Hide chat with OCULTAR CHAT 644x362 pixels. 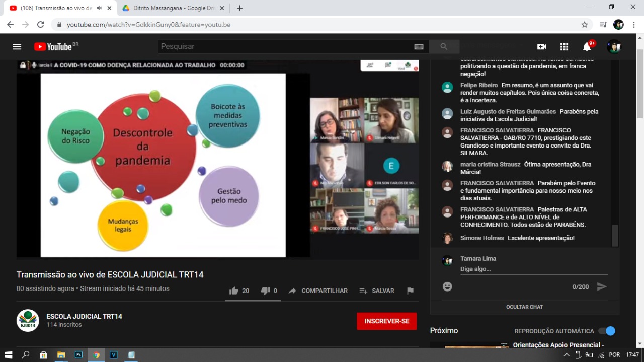(x=524, y=307)
